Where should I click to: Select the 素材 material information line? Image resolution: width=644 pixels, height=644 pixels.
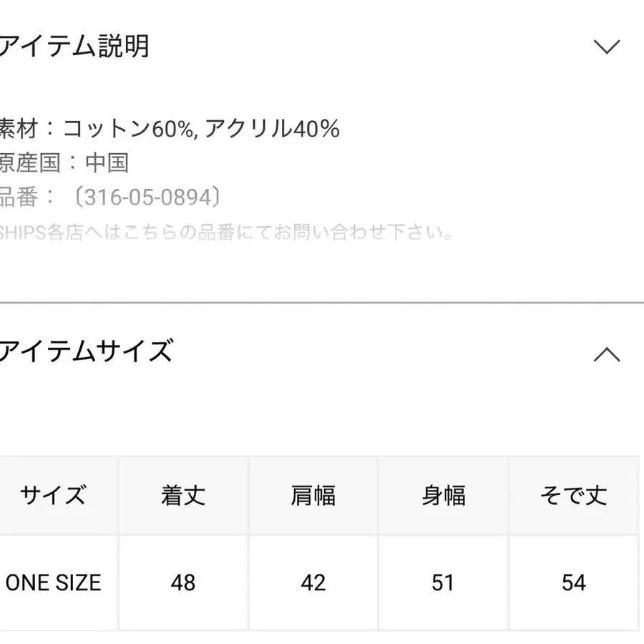click(x=168, y=129)
